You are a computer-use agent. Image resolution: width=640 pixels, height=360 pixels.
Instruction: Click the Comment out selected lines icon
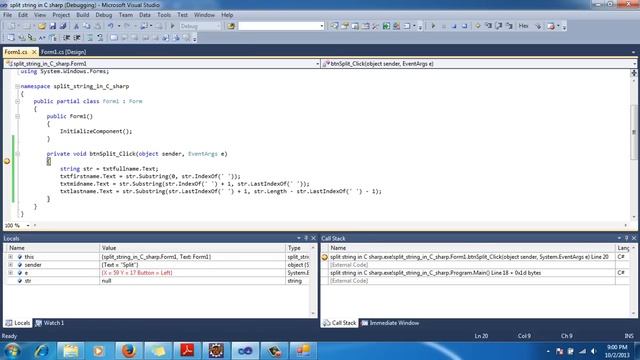pyautogui.click(x=90, y=38)
